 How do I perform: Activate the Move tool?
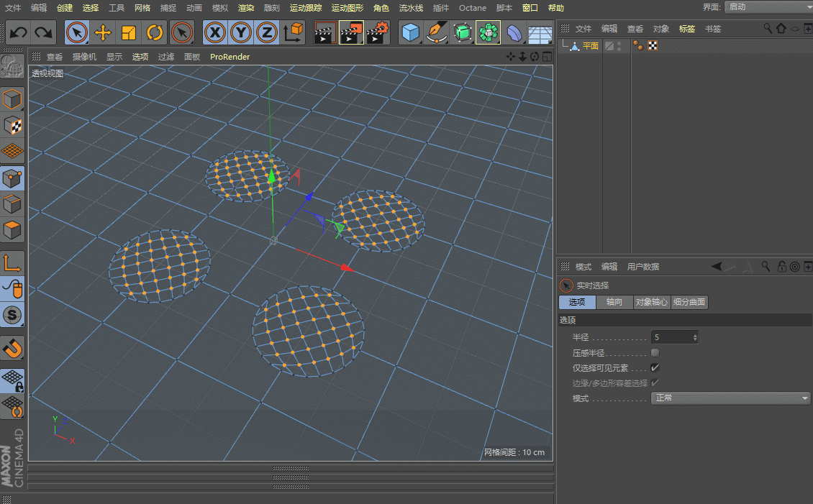pos(103,32)
